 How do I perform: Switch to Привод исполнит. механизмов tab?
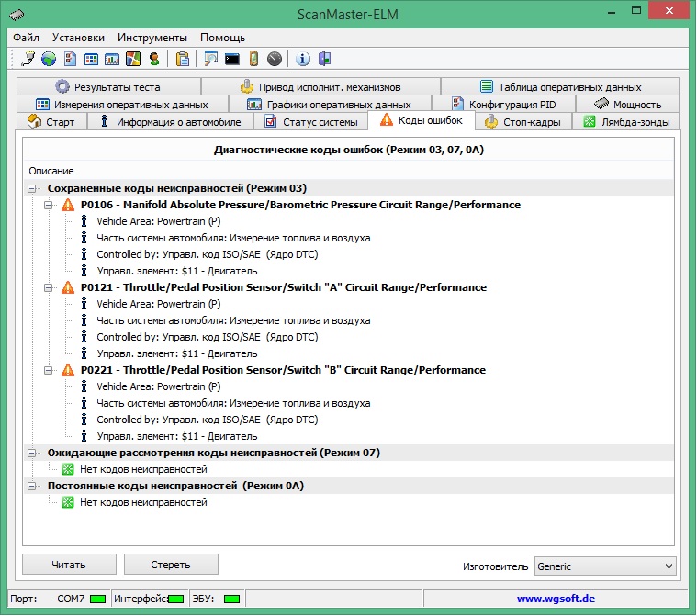point(320,86)
